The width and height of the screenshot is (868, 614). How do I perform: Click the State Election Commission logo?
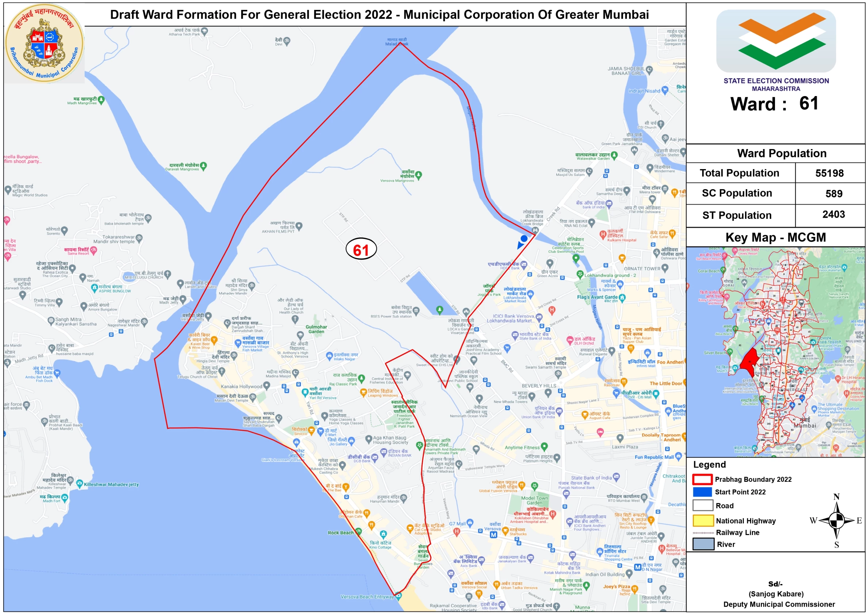point(775,41)
